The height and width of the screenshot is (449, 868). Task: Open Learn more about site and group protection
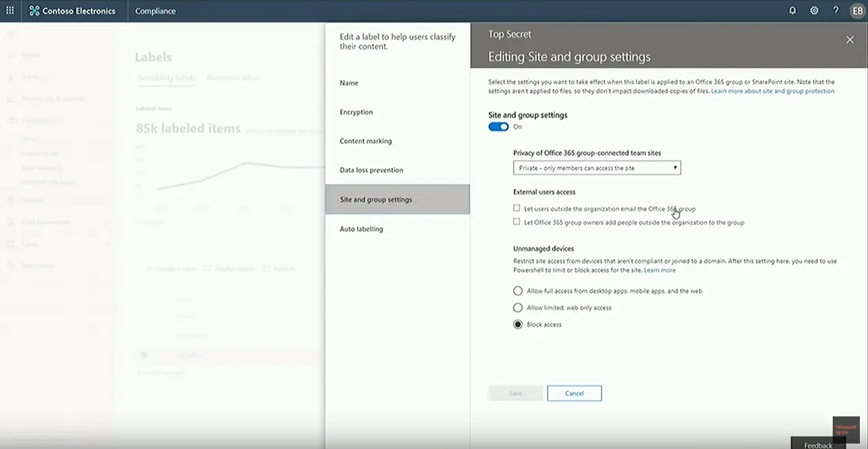pos(772,91)
